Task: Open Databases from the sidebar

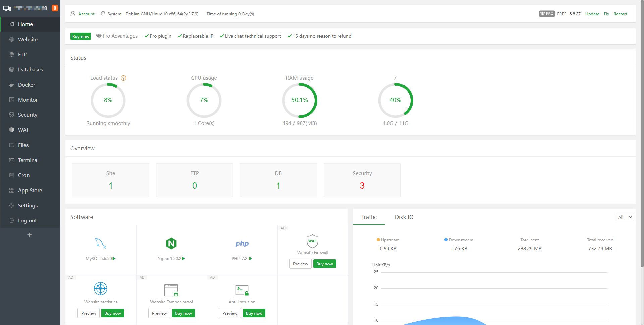Action: tap(30, 69)
